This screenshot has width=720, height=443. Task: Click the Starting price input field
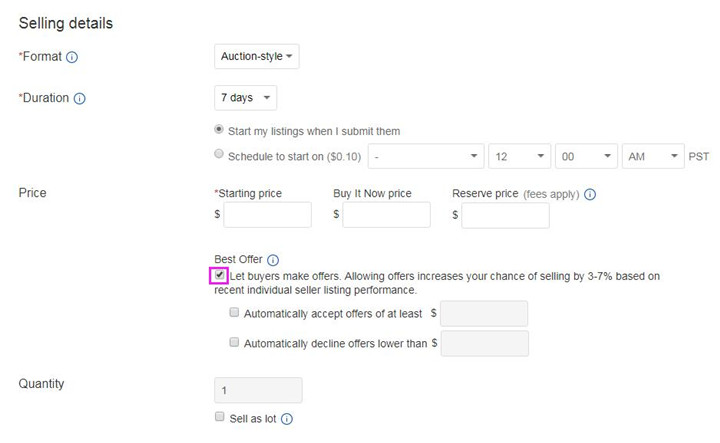[x=267, y=214]
